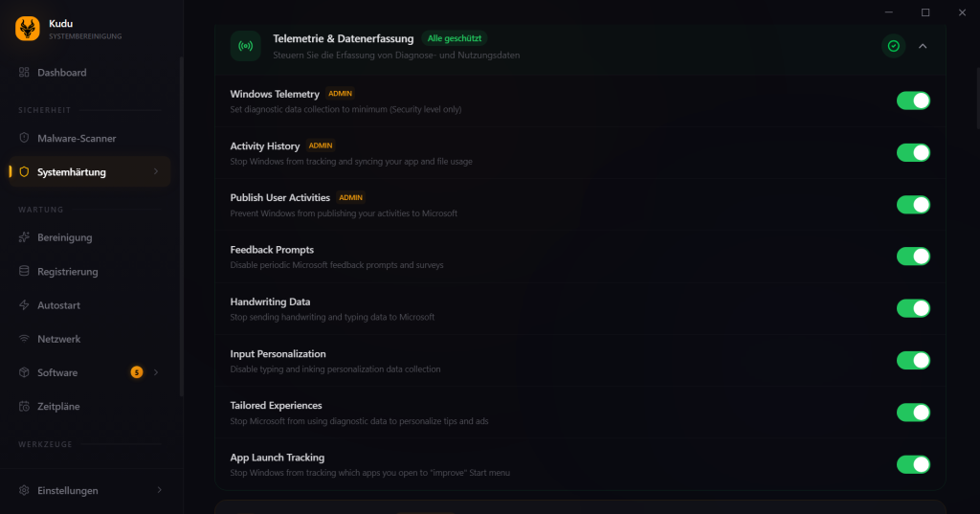Viewport: 980px width, 514px height.
Task: Click the green telemetry broadcast icon
Action: click(x=245, y=46)
